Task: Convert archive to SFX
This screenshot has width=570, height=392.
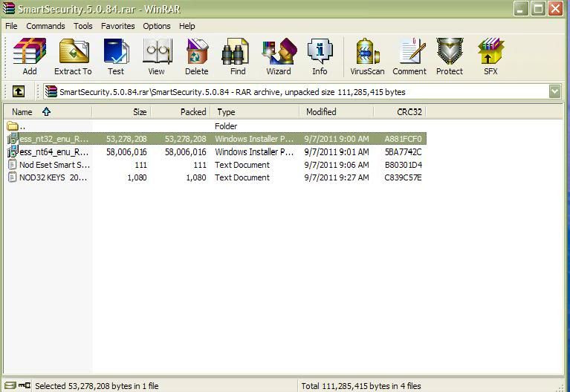Action: [490, 51]
